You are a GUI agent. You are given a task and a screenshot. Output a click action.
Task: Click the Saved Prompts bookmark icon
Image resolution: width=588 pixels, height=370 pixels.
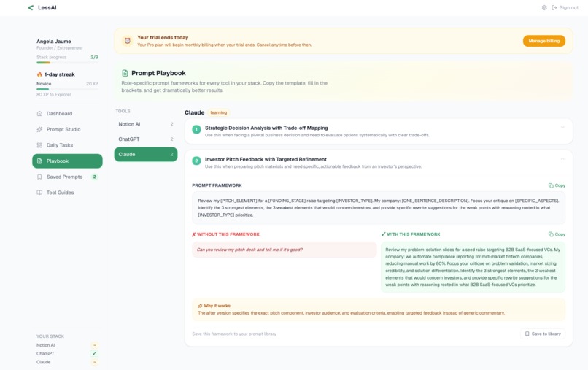[x=39, y=177]
